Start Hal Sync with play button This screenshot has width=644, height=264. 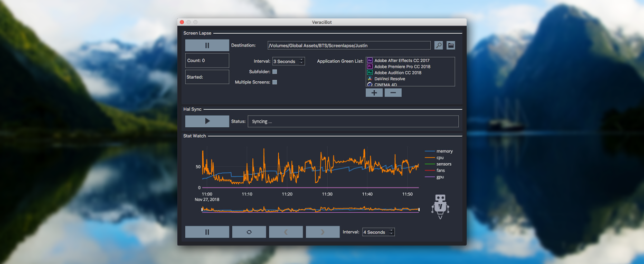207,121
